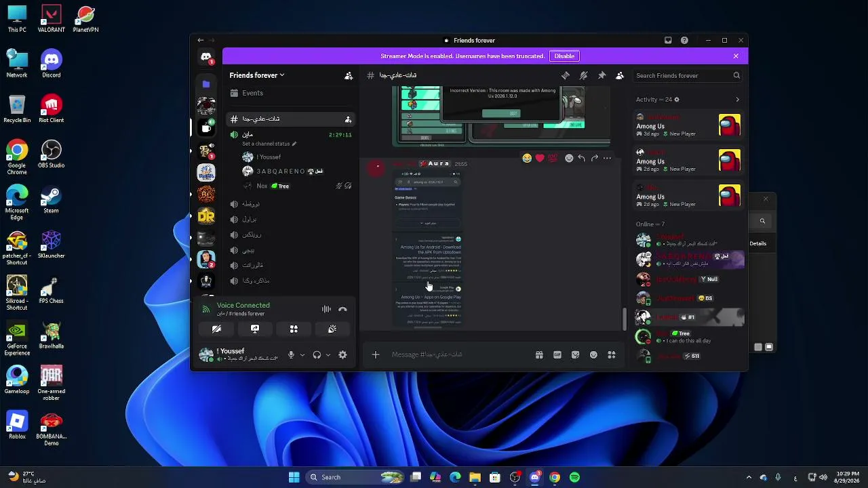Go back with title bar arrow
868x488 pixels.
[x=200, y=40]
